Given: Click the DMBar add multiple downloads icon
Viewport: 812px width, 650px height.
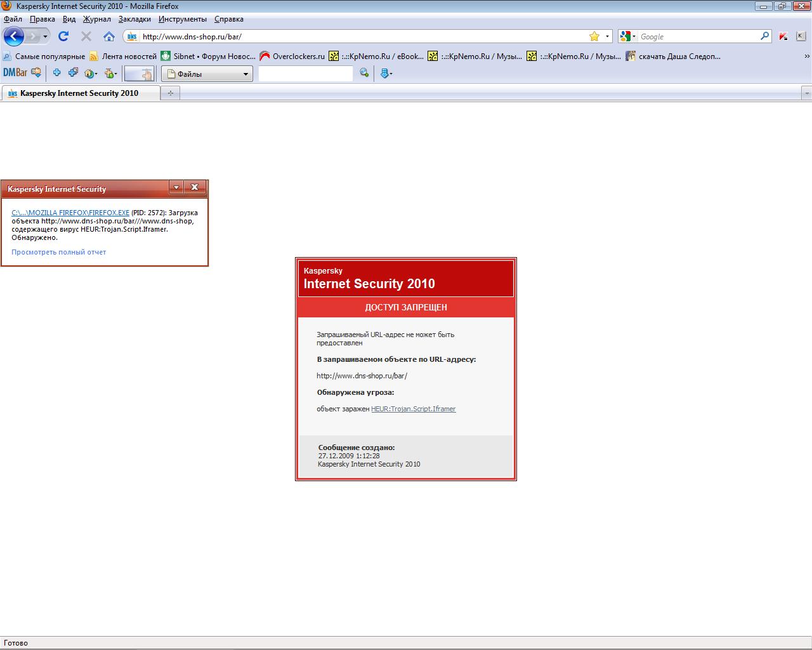Looking at the screenshot, I should 73,73.
